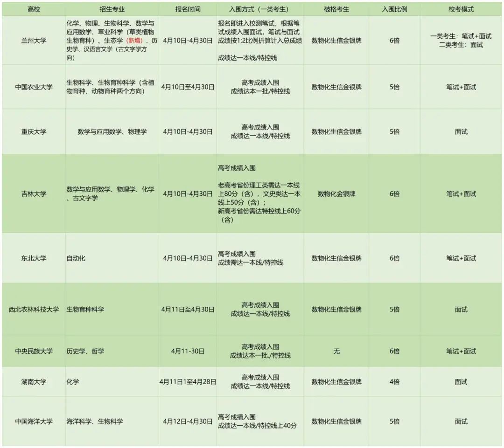504x448 pixels.
Task: Click the 入围比例 column header
Action: pos(394,9)
